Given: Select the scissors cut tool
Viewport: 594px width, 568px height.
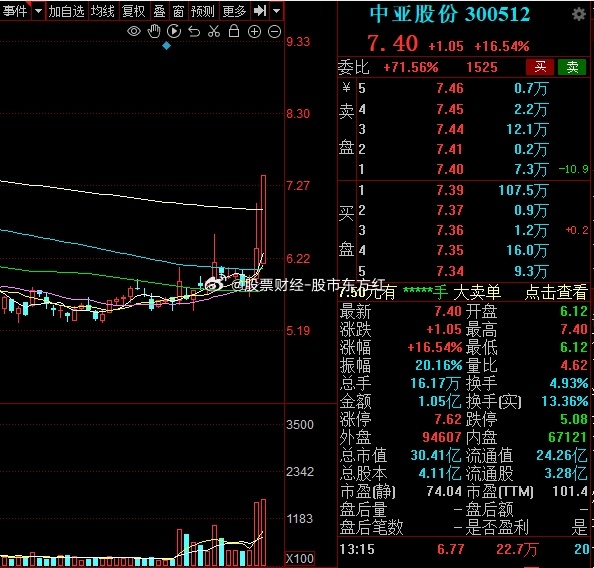Looking at the screenshot, I should (x=214, y=31).
